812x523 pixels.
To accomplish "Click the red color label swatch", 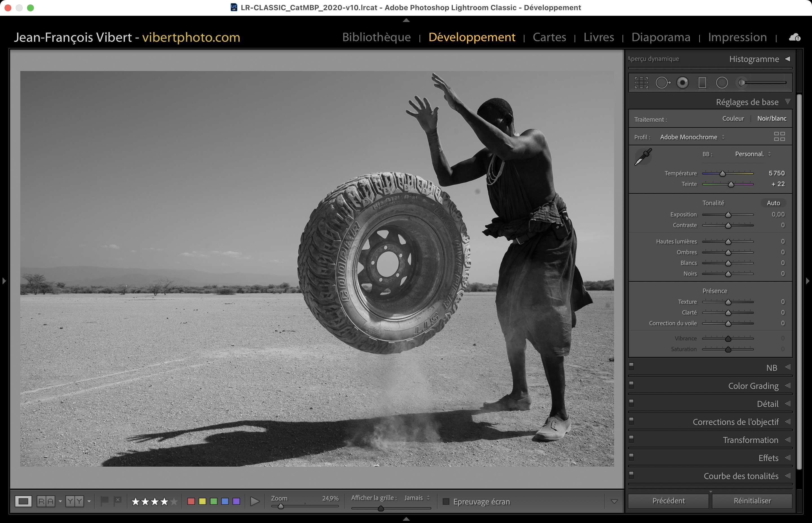I will [191, 501].
